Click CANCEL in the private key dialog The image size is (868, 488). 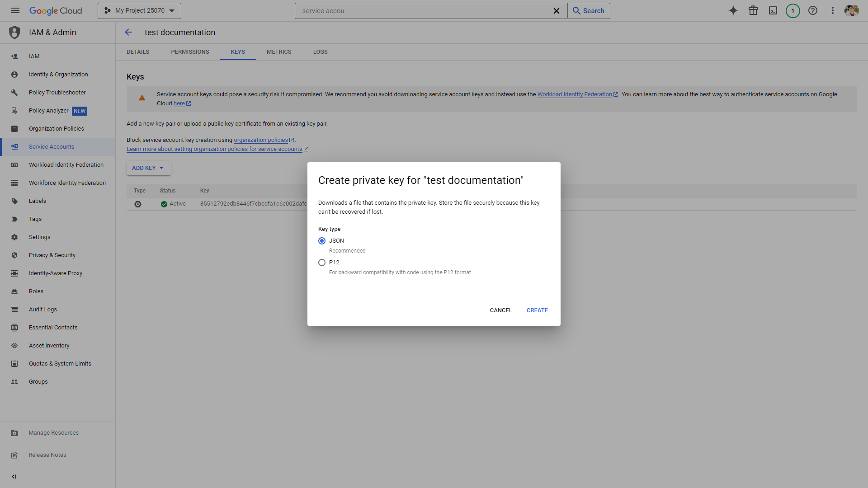pos(501,310)
